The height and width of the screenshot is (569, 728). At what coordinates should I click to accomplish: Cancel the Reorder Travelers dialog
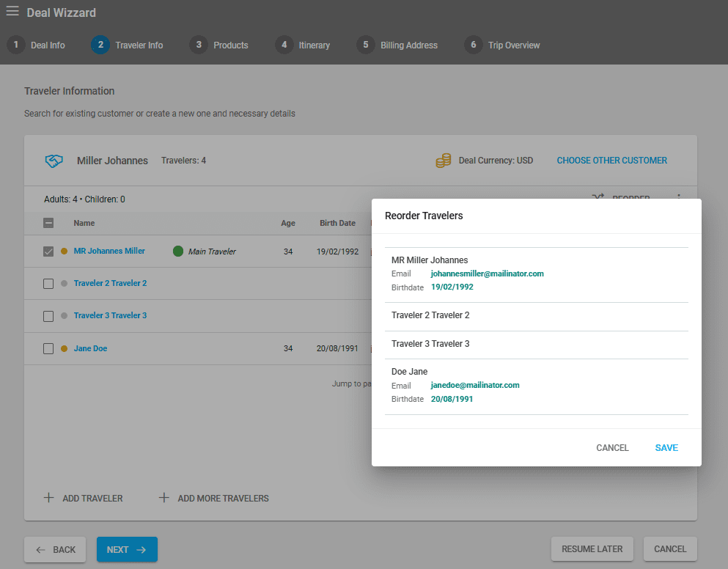[612, 448]
